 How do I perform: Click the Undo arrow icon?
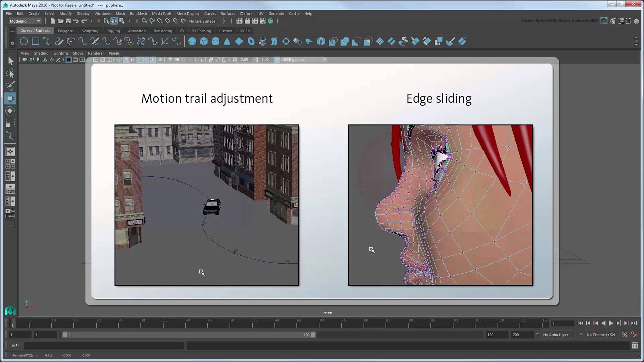point(76,21)
